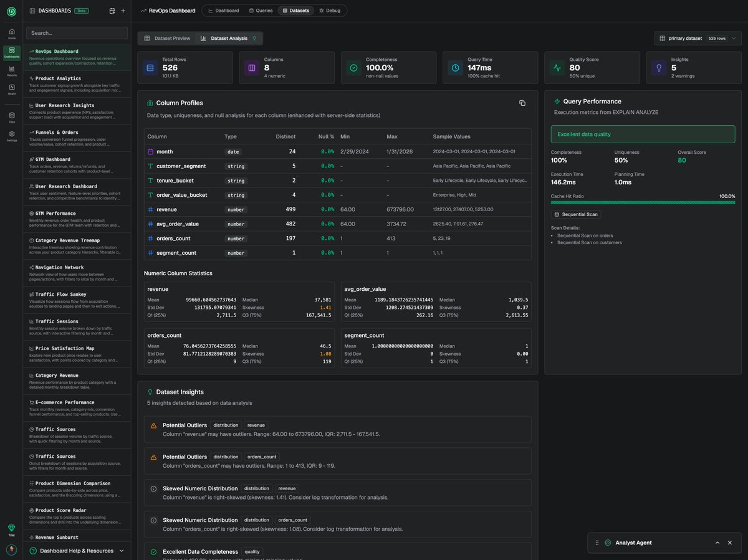The image size is (748, 560).
Task: Add a new dashboard with plus icon
Action: tap(123, 11)
